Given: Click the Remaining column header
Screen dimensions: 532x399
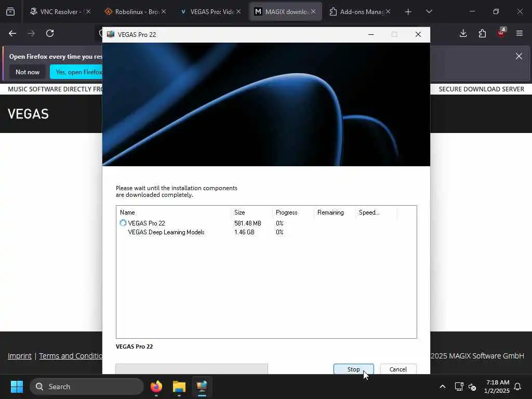Looking at the screenshot, I should coord(335,212).
